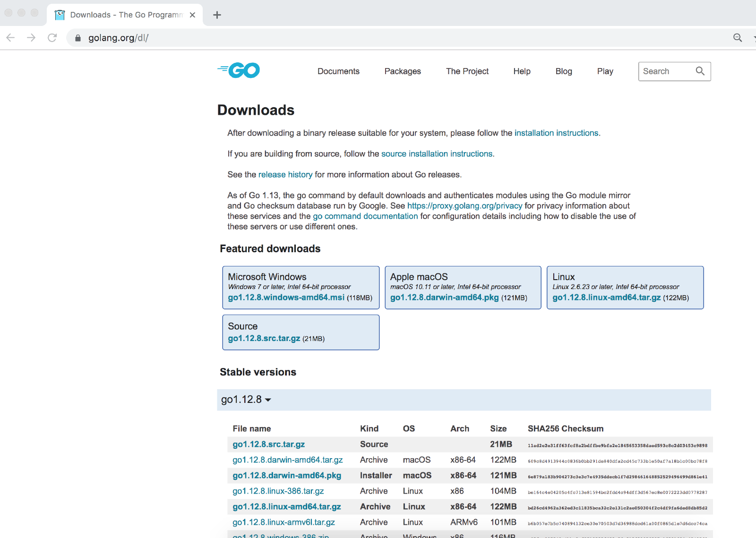Open the Packages menu item

(403, 71)
